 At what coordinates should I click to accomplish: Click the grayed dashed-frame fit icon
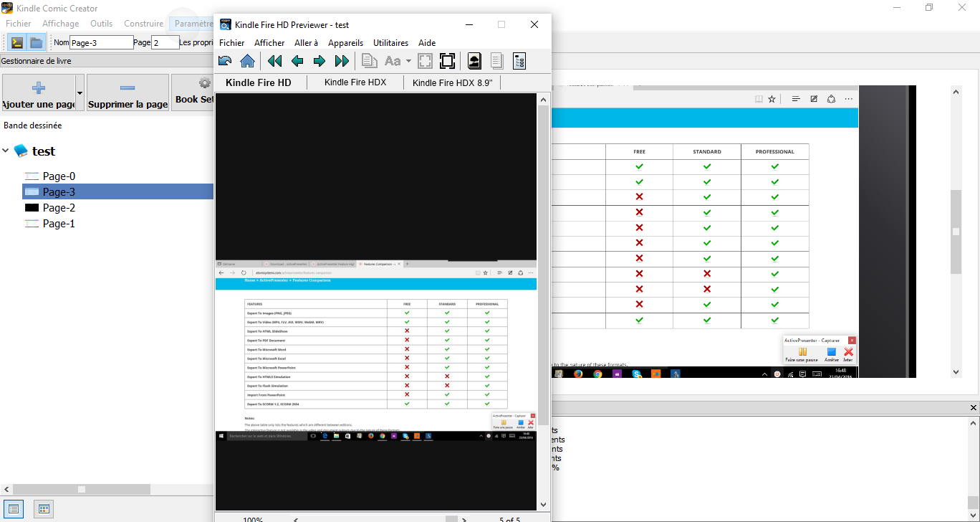click(426, 61)
